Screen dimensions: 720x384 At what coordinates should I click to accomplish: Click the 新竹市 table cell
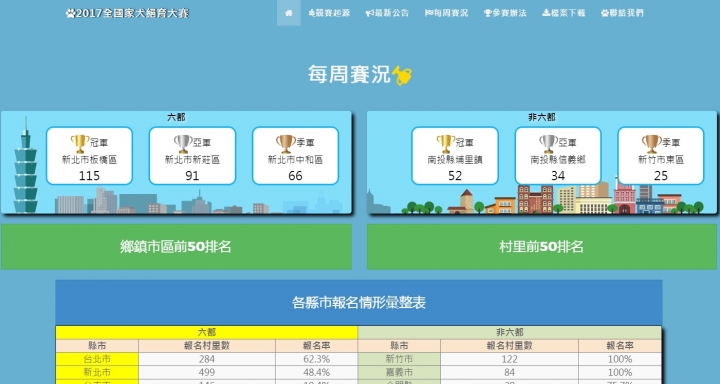399,359
